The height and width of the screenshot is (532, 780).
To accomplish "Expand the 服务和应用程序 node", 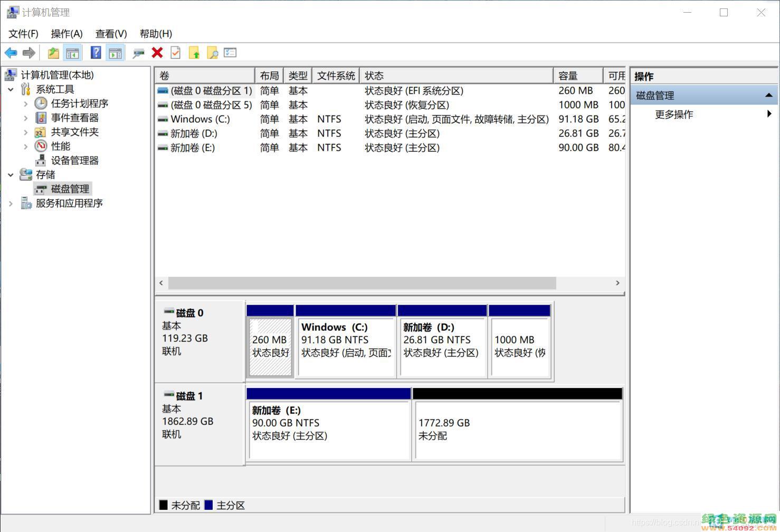I will [x=11, y=204].
